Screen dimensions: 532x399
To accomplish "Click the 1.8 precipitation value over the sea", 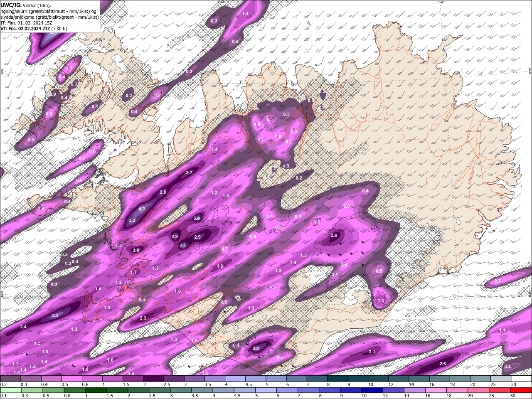I will (85, 369).
